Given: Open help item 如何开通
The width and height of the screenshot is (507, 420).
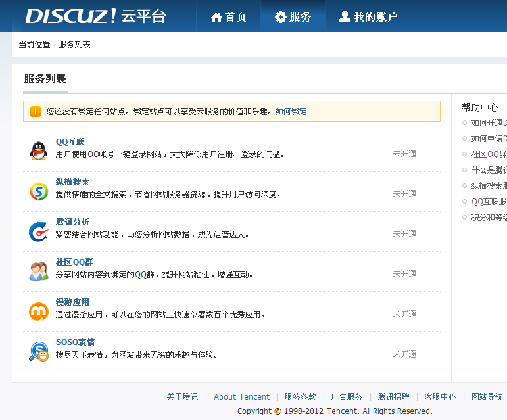Looking at the screenshot, I should point(489,123).
